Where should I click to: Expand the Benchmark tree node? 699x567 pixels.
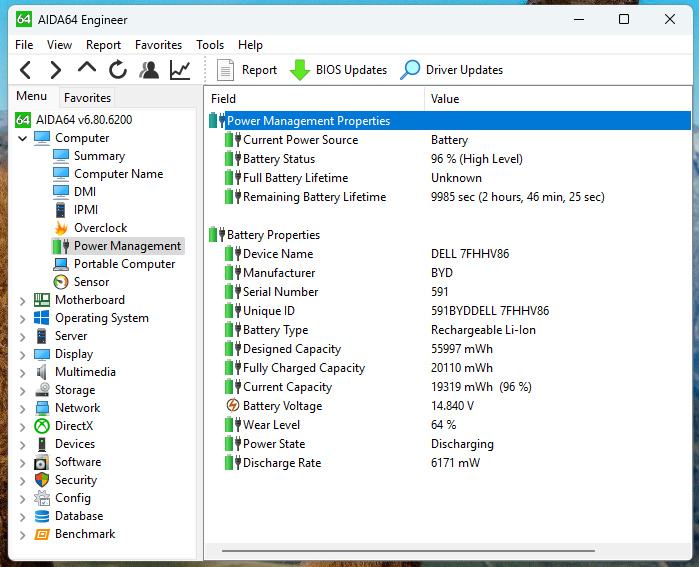[x=22, y=535]
